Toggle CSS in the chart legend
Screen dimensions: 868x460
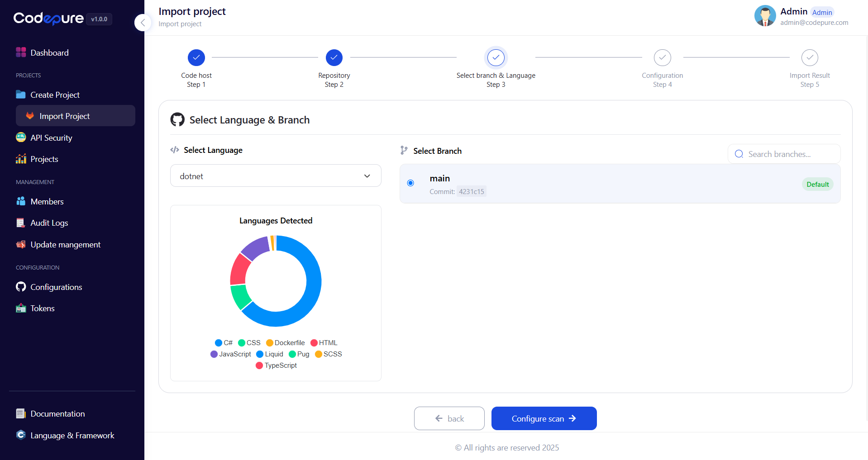point(249,343)
